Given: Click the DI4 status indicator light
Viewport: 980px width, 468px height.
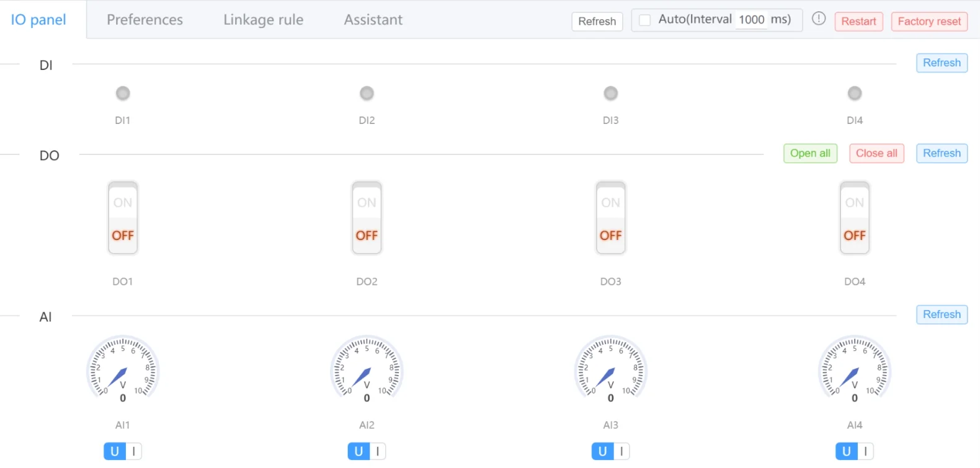Looking at the screenshot, I should click(x=855, y=93).
